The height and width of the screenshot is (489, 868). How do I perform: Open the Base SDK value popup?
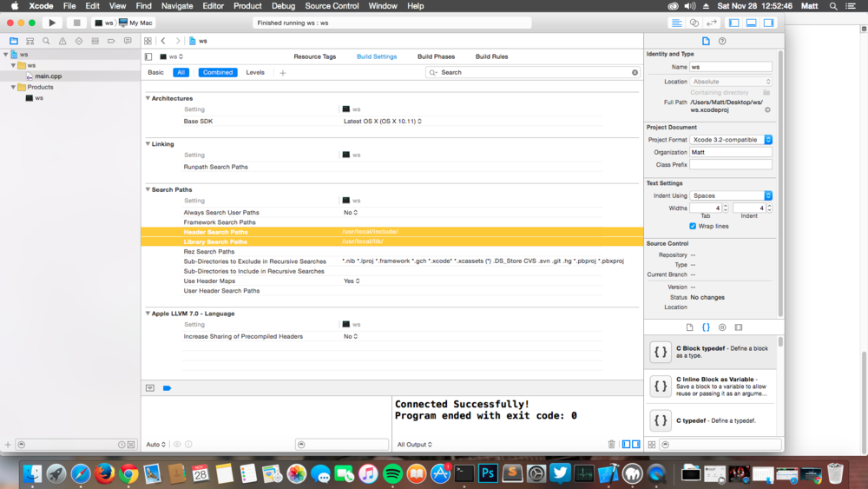[383, 122]
